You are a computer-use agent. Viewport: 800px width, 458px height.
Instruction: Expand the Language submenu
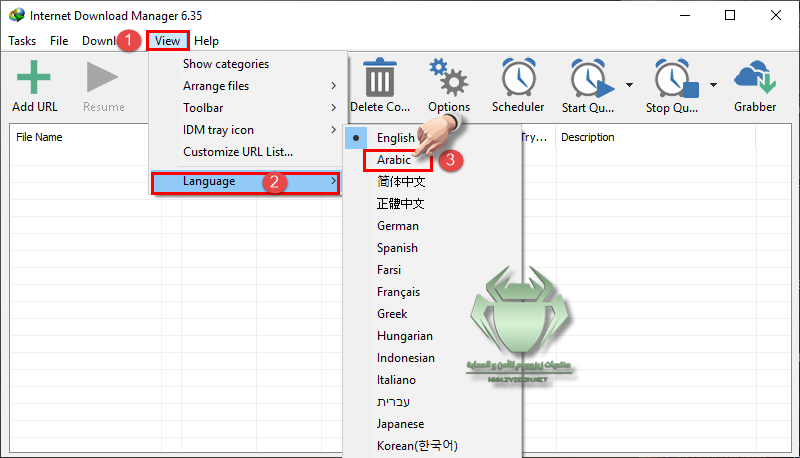[246, 182]
